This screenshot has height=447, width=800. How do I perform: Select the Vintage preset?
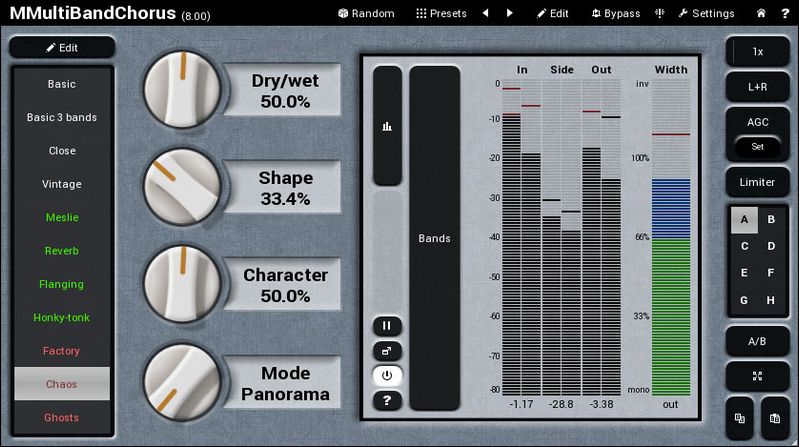[62, 184]
